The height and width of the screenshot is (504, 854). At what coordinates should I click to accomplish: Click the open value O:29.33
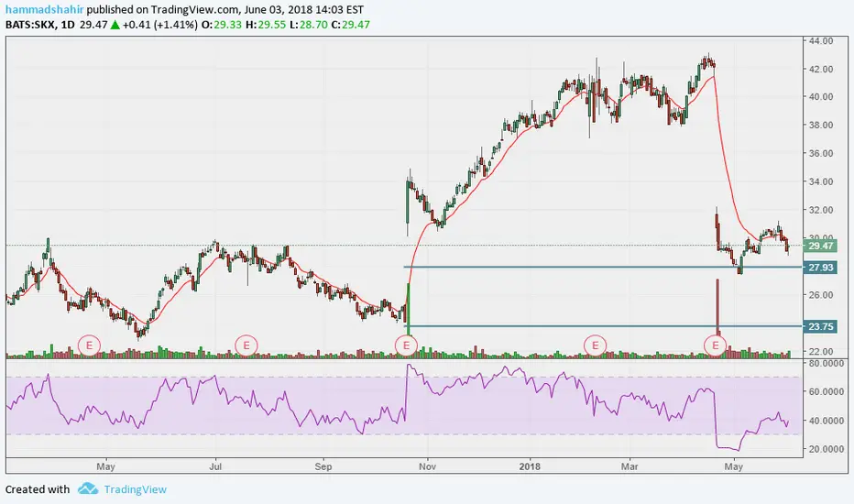click(222, 25)
